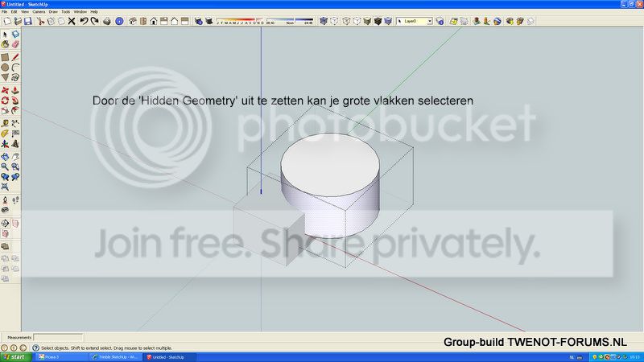Open Trimble SketchUp taskbar window

pos(116,357)
